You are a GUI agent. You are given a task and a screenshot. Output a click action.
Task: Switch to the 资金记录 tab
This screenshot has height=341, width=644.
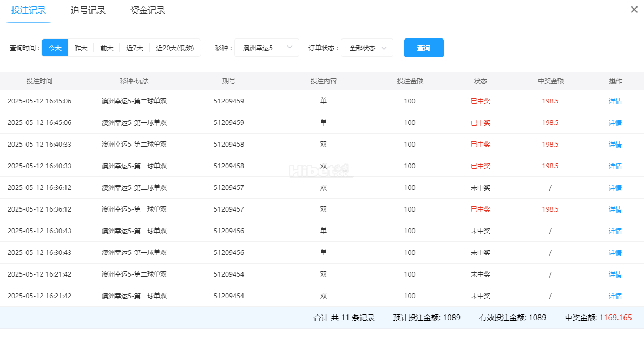[x=148, y=10]
